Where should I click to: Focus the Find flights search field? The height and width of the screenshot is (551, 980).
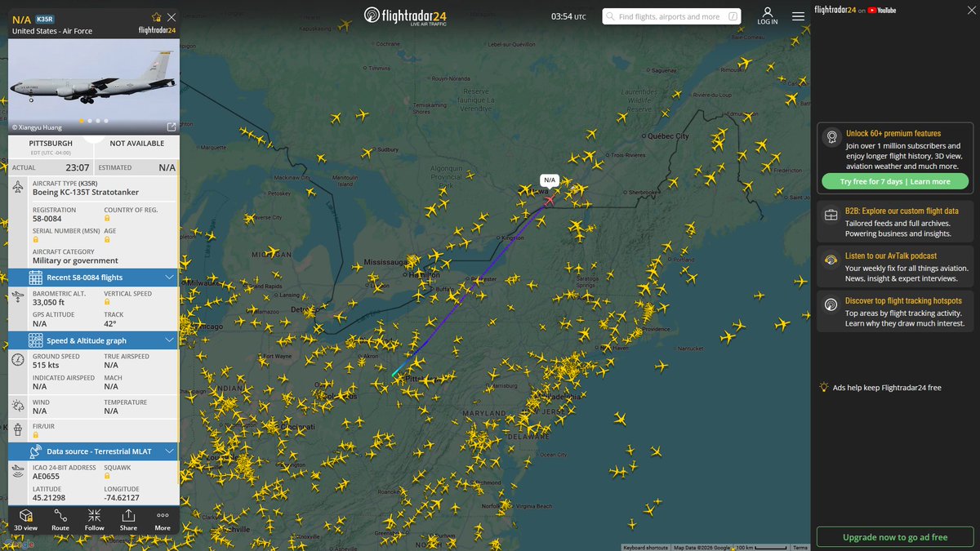pyautogui.click(x=672, y=16)
